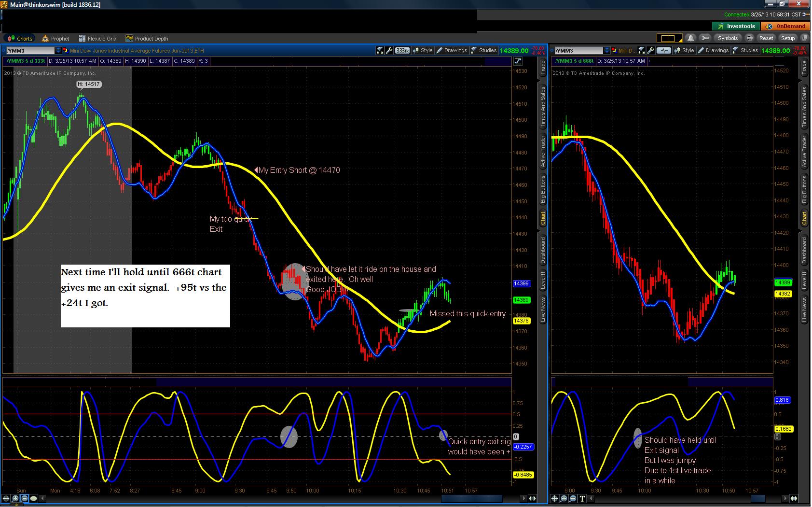Toggle right sidebar Trade panel
This screenshot has height=507, width=812.
(x=804, y=67)
